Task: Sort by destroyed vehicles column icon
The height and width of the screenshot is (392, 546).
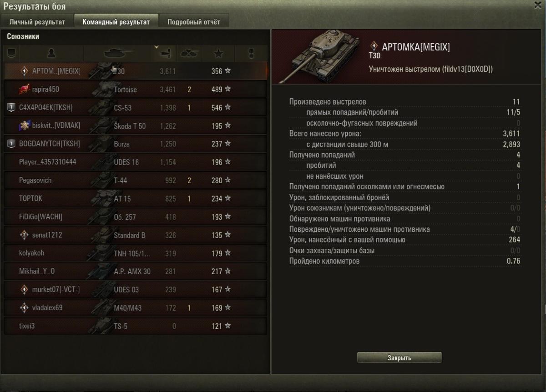Action: coord(189,54)
